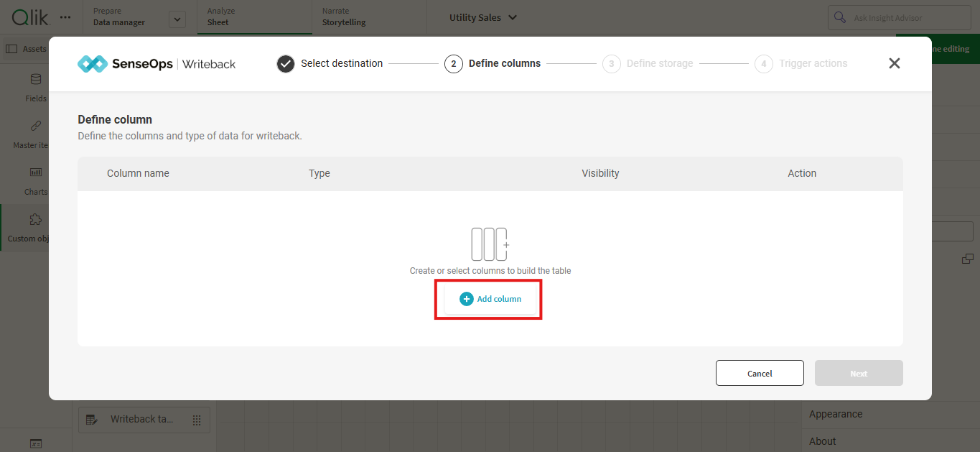The height and width of the screenshot is (452, 980).
Task: Expand the About properties section
Action: click(890, 441)
